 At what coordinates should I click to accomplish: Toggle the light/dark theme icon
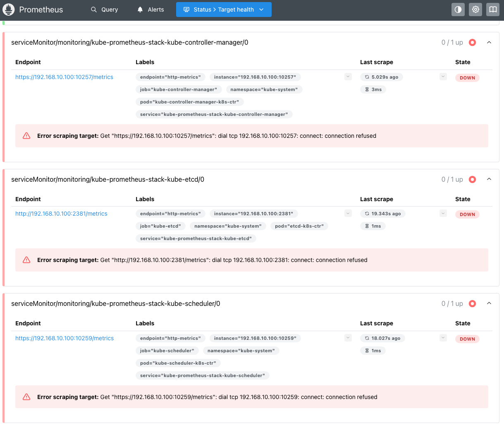(458, 10)
